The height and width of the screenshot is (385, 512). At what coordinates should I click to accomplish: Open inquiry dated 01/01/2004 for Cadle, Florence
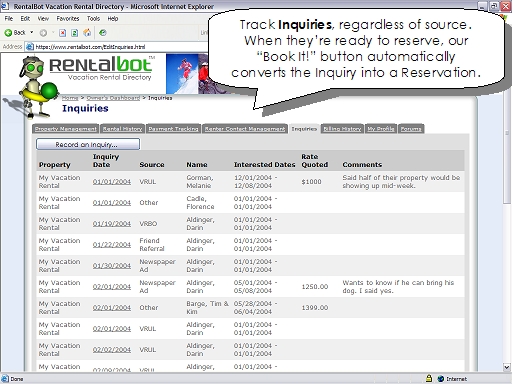click(112, 203)
